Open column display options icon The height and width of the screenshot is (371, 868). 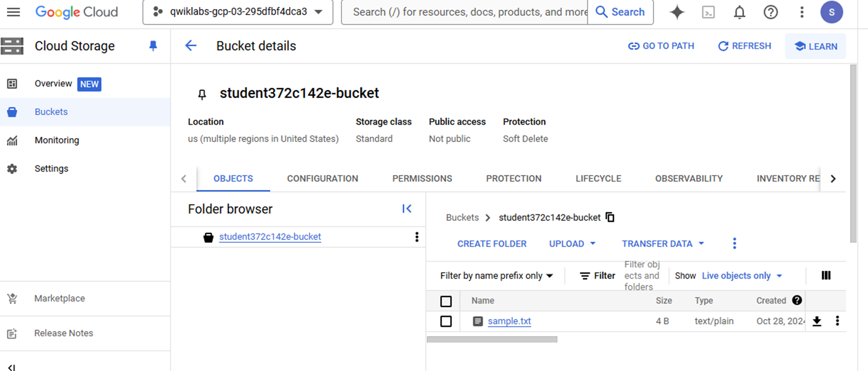[826, 275]
